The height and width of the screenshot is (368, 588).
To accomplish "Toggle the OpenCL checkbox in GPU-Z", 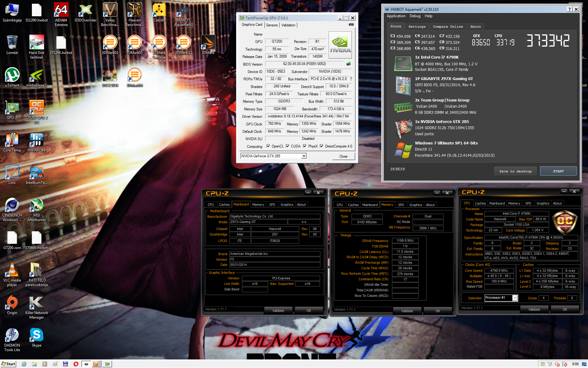I will coord(268,146).
